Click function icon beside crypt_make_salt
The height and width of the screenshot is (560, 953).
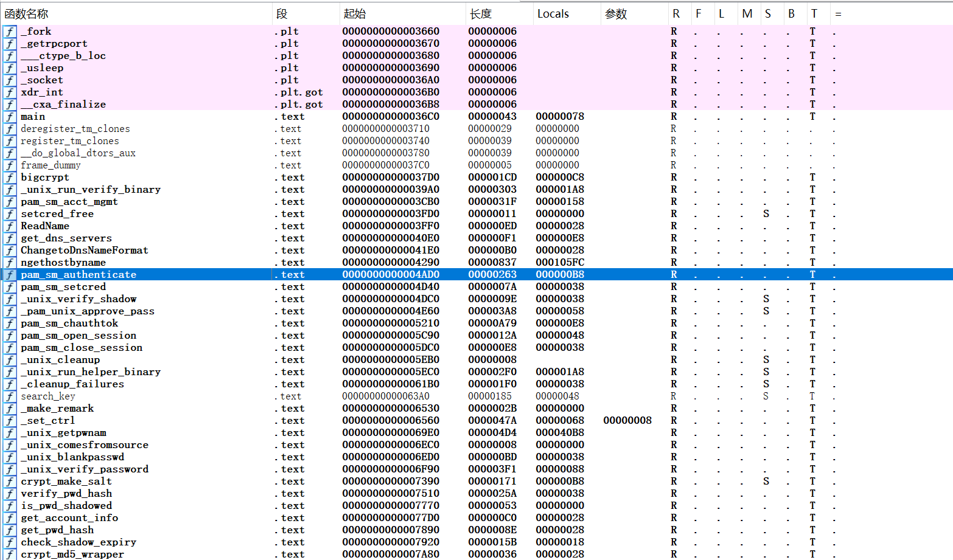[10, 482]
